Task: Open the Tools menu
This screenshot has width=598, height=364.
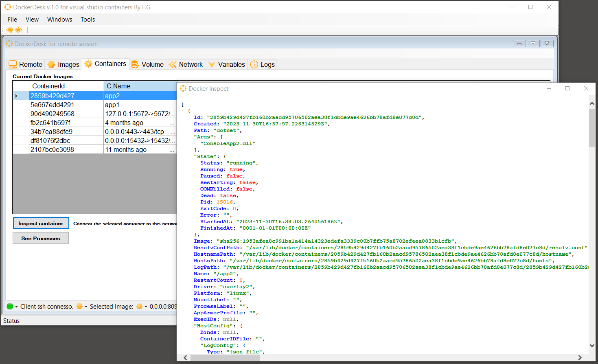Action: (87, 19)
